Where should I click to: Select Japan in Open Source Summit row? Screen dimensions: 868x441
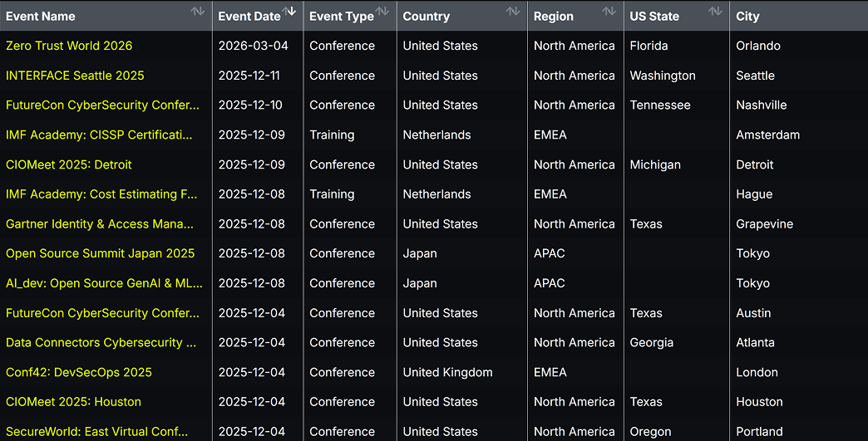420,253
